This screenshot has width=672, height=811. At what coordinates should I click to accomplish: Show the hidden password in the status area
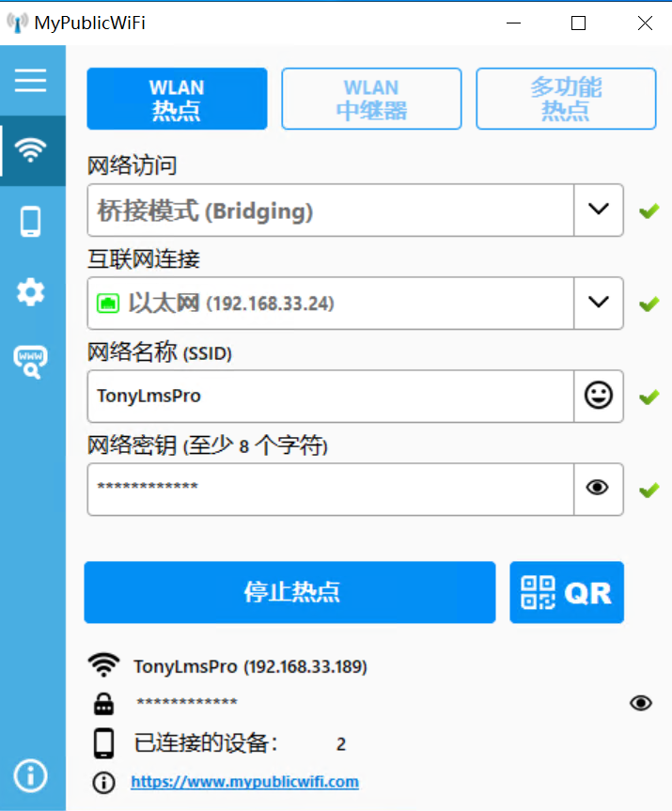tap(641, 703)
